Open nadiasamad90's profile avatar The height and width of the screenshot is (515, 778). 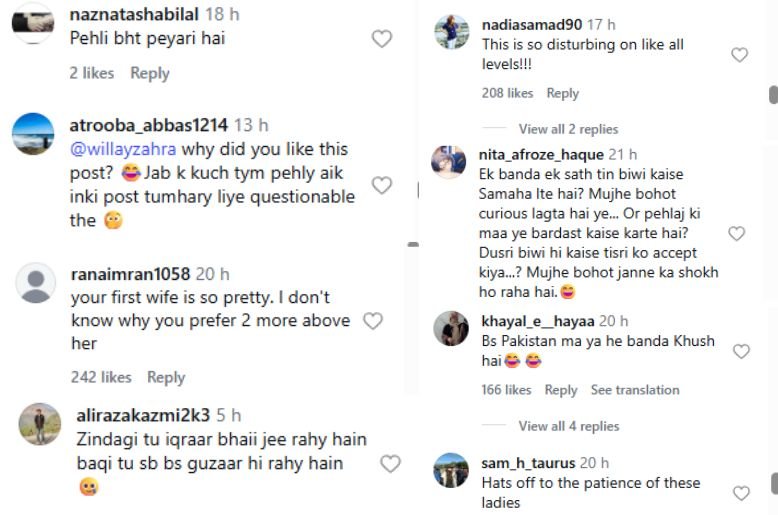452,32
